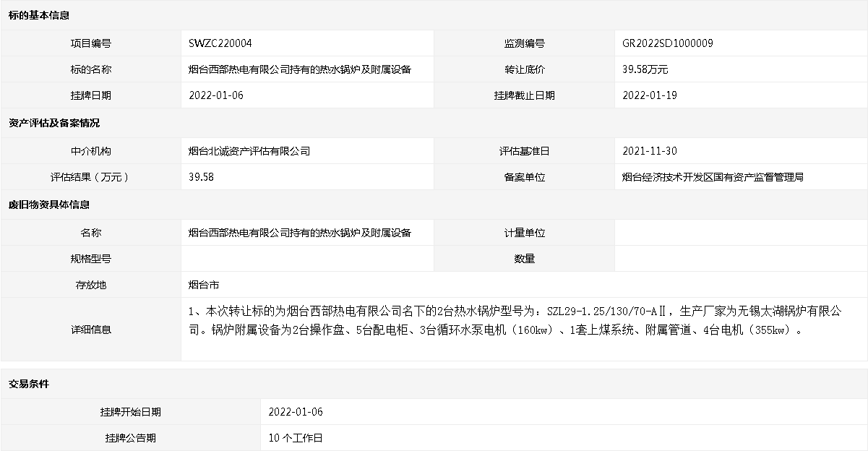
Task: Click the 挂牌公告期 label
Action: point(131,438)
